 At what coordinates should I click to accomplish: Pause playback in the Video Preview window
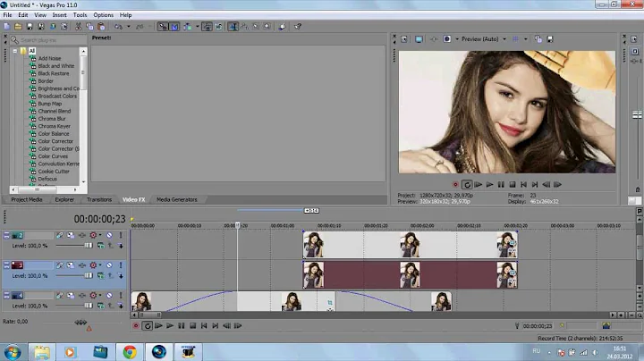[501, 185]
